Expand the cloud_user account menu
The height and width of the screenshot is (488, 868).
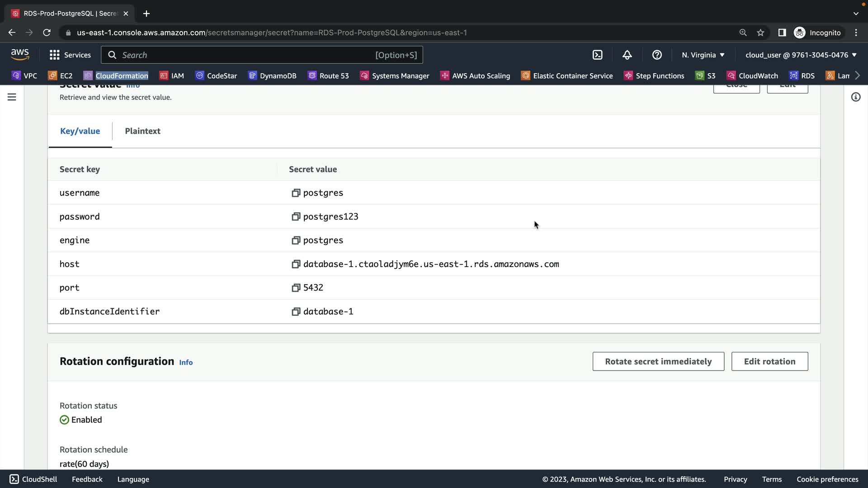[x=801, y=55]
